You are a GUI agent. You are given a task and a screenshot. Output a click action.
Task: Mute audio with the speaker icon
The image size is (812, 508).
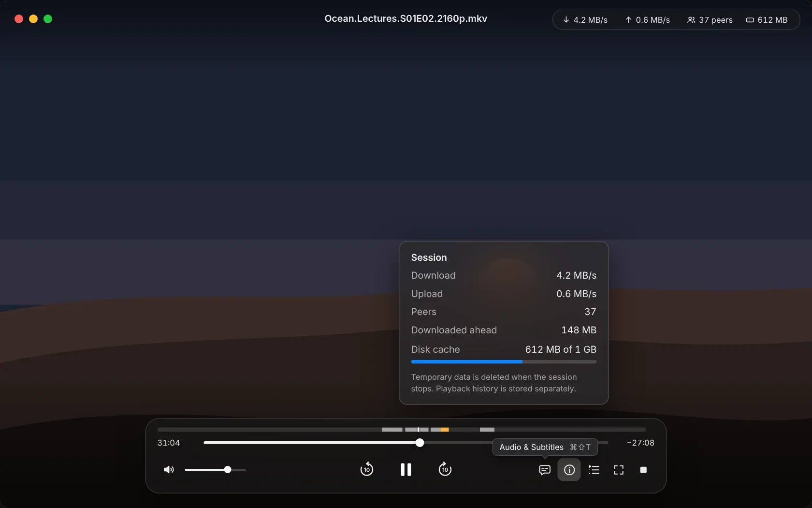pyautogui.click(x=169, y=470)
